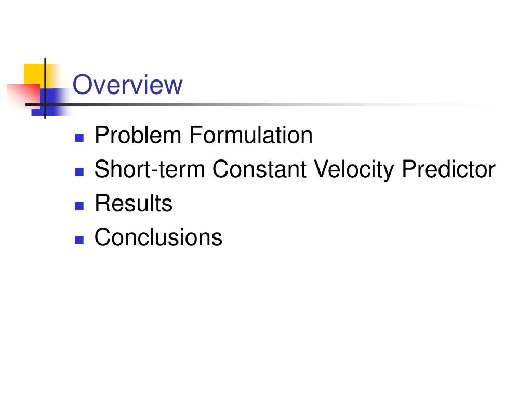The image size is (532, 399).
Task: Click the word Problem in first bullet
Action: 138,135
